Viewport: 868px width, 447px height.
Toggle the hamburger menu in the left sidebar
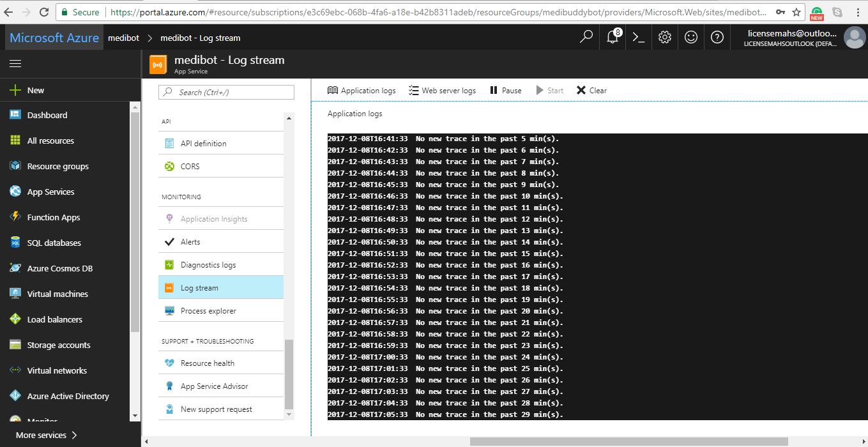pyautogui.click(x=15, y=63)
